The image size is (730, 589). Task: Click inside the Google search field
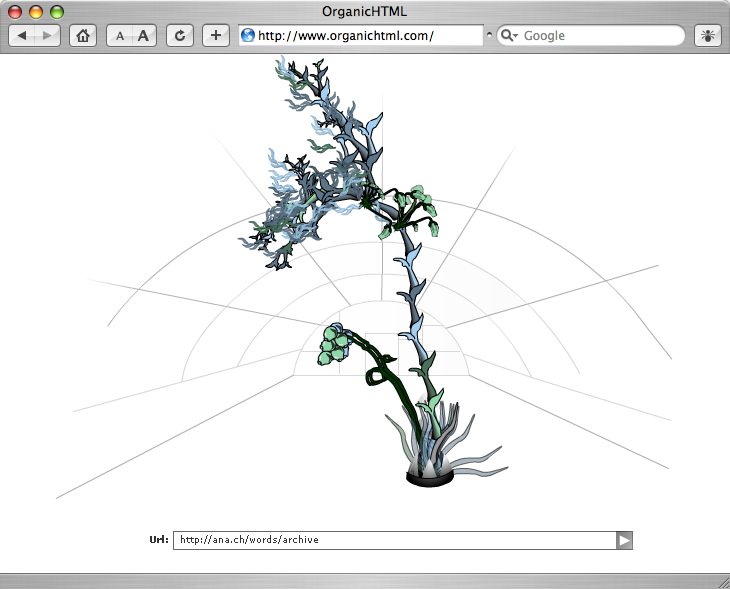600,36
